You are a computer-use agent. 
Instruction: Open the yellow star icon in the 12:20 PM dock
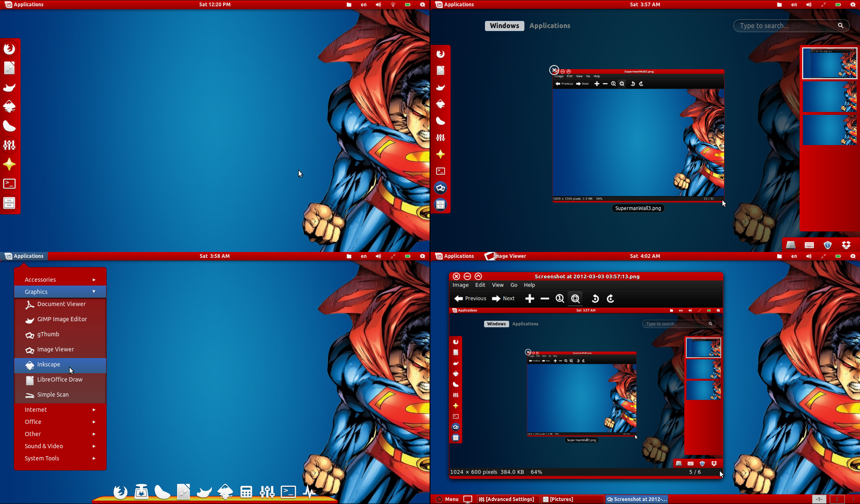pyautogui.click(x=9, y=164)
